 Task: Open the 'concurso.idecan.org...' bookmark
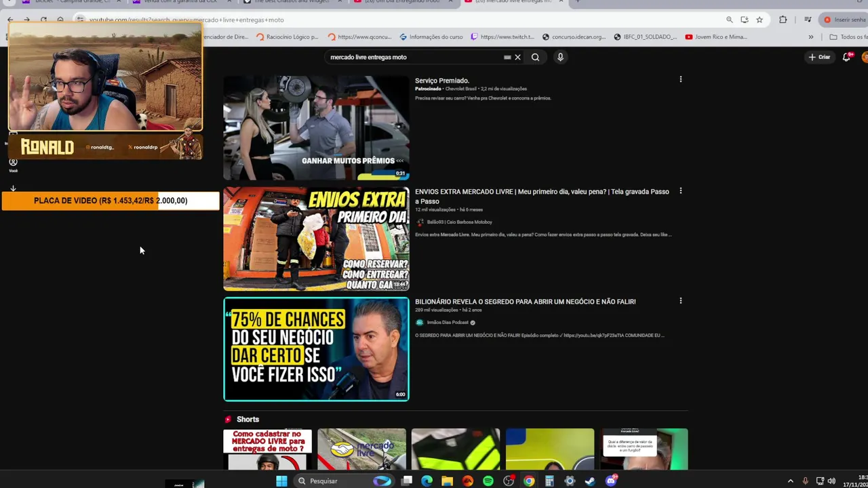coord(574,37)
